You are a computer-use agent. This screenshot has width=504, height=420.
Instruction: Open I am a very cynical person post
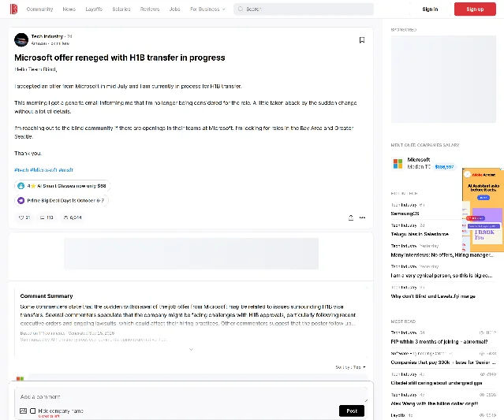pos(442,276)
